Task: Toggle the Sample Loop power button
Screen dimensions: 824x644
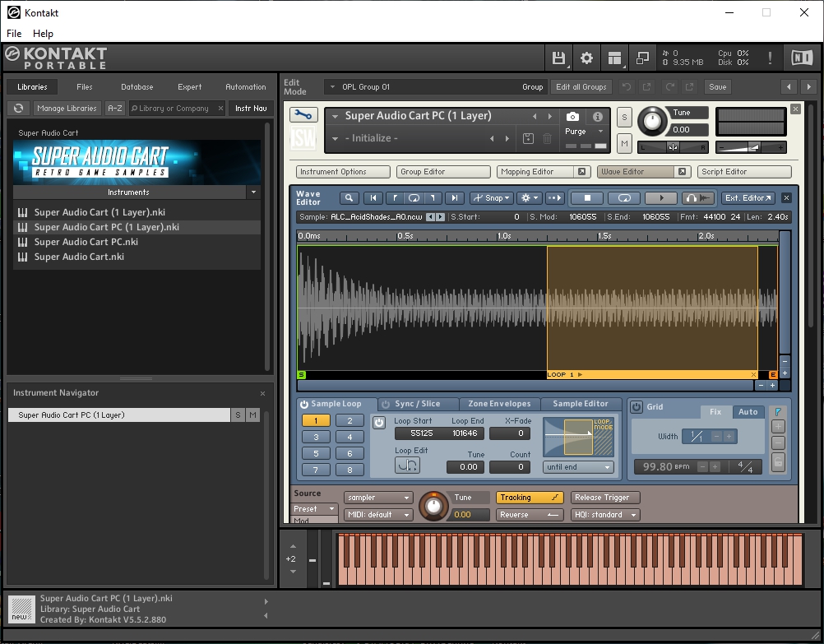Action: point(304,405)
